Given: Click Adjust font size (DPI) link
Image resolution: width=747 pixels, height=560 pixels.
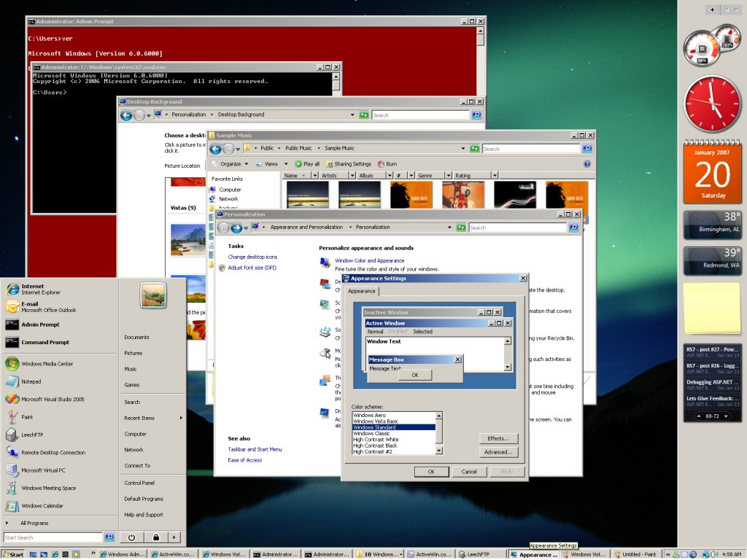Looking at the screenshot, I should (x=252, y=268).
